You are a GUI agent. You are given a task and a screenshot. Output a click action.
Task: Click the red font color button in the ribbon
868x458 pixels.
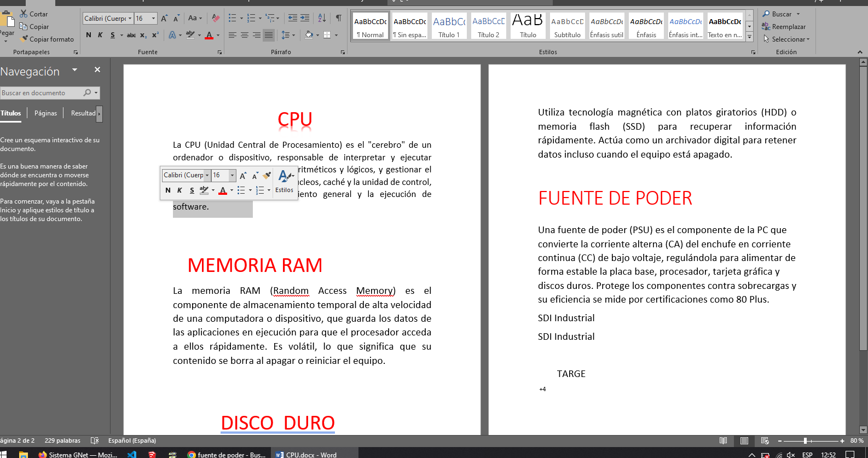(209, 35)
